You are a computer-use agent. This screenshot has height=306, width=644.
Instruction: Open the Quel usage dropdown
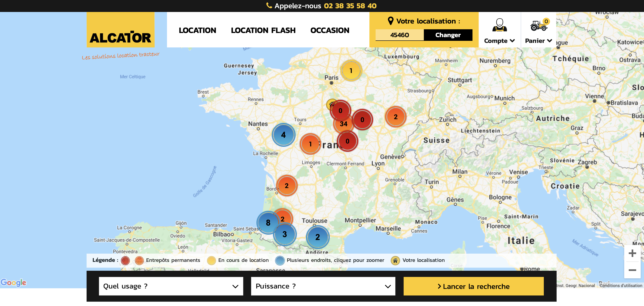tap(171, 286)
